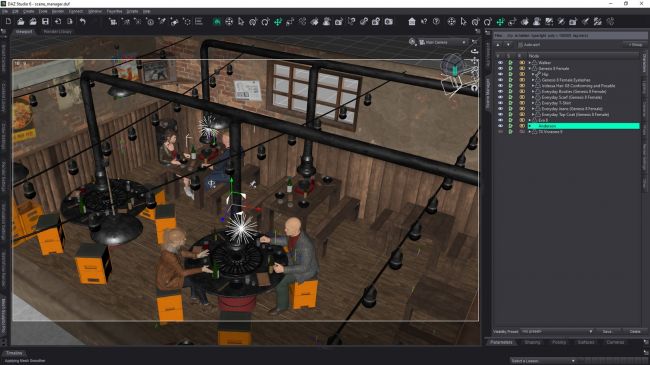Open the Main Camera view dropdown
Image resolution: width=650 pixels, height=365 pixels.
tap(443, 42)
